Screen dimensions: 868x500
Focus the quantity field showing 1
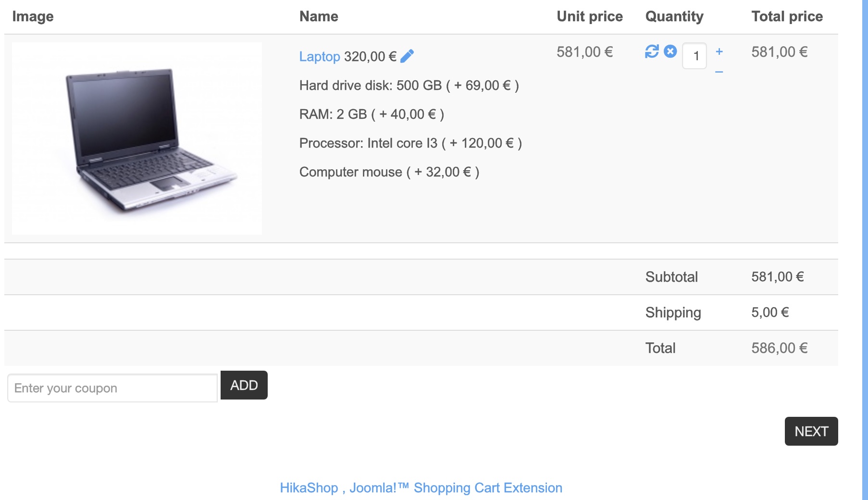(x=694, y=56)
